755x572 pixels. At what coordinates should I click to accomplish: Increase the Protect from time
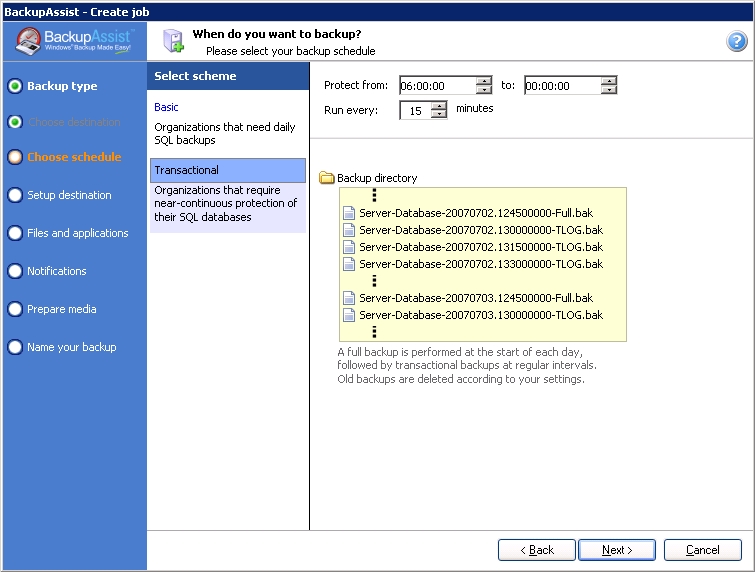(484, 81)
